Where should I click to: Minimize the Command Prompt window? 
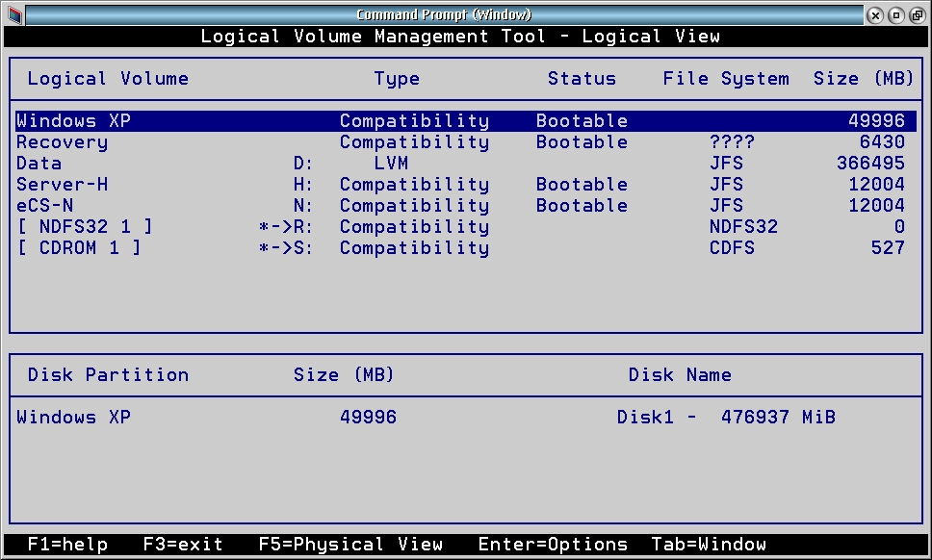896,15
